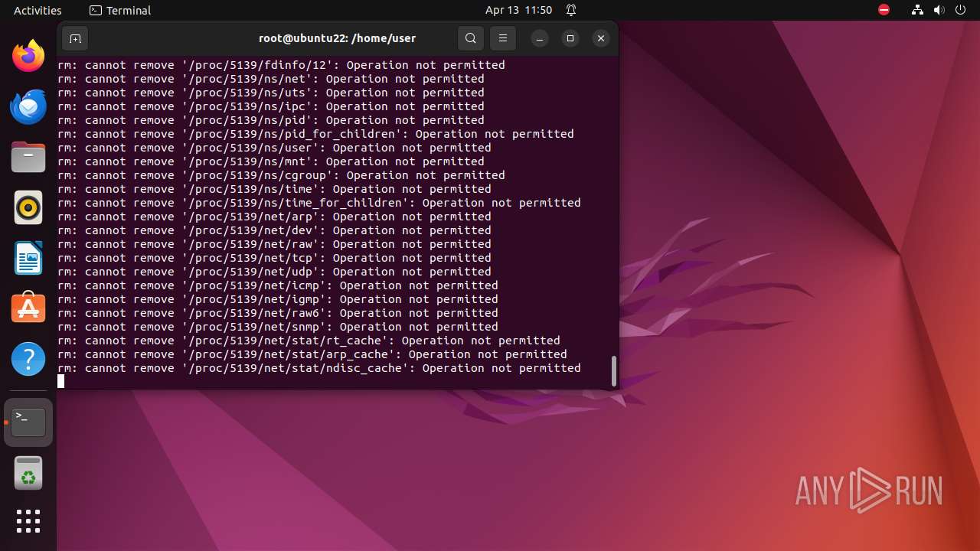Select the Terminal icon in dock

[28, 422]
